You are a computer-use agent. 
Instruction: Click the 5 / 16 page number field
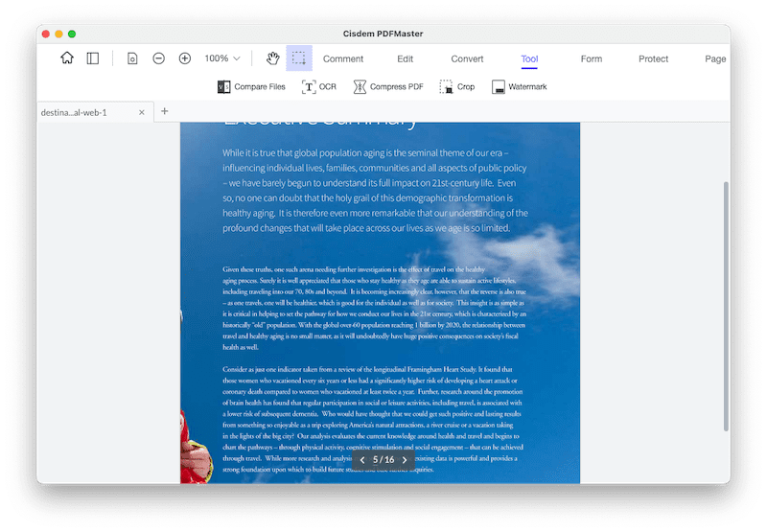pos(383,460)
